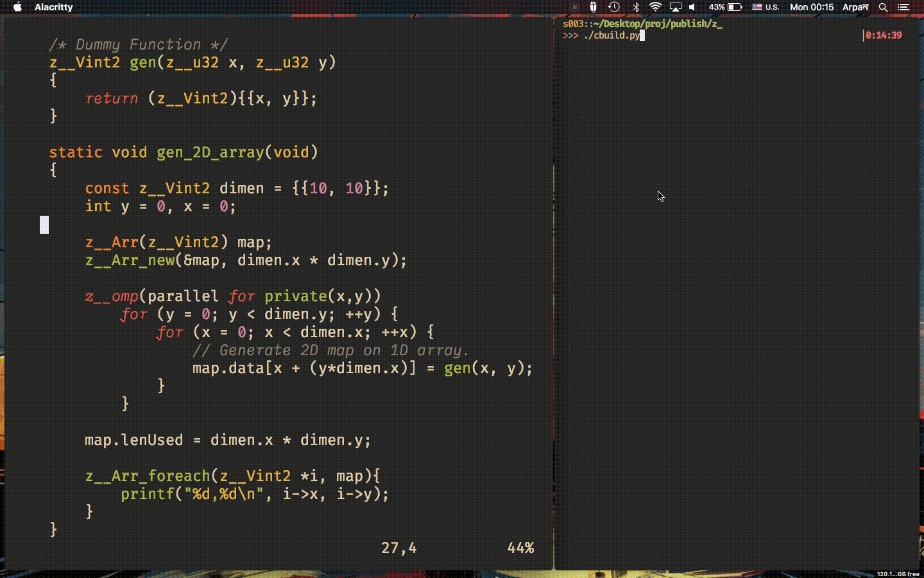This screenshot has height=578, width=924.
Task: Click the z__Arr_new call line
Action: pyautogui.click(x=246, y=260)
